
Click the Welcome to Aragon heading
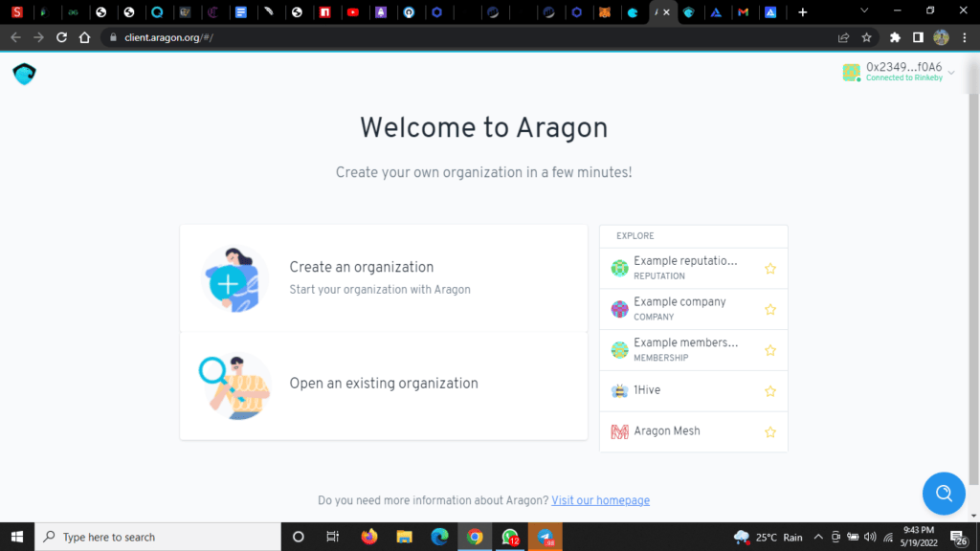[x=483, y=128]
